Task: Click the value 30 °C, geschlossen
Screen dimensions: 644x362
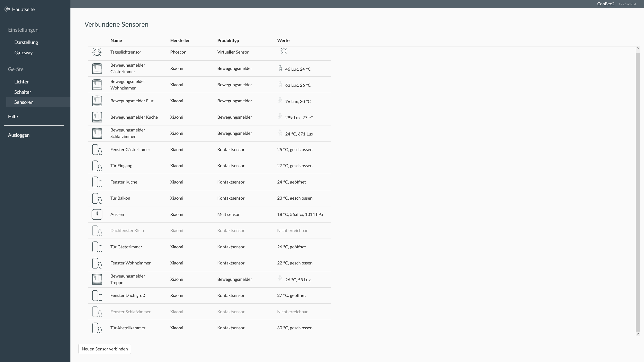Action: 295,328
